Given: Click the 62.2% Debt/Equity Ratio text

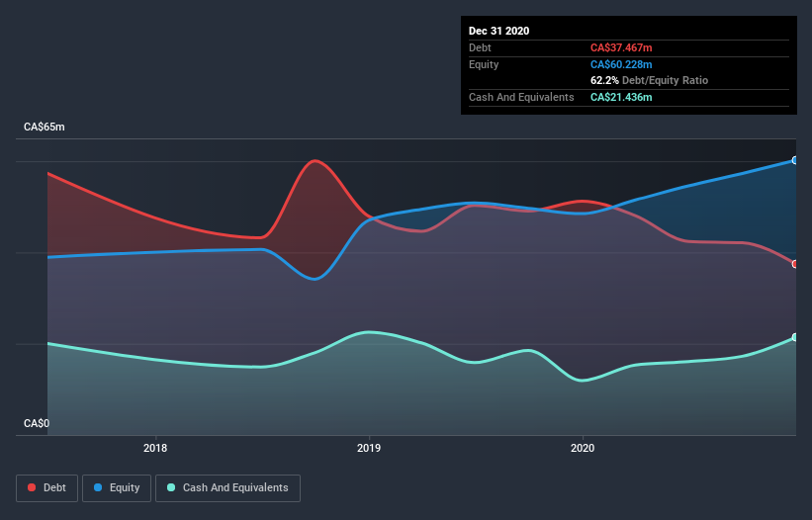Looking at the screenshot, I should point(649,80).
